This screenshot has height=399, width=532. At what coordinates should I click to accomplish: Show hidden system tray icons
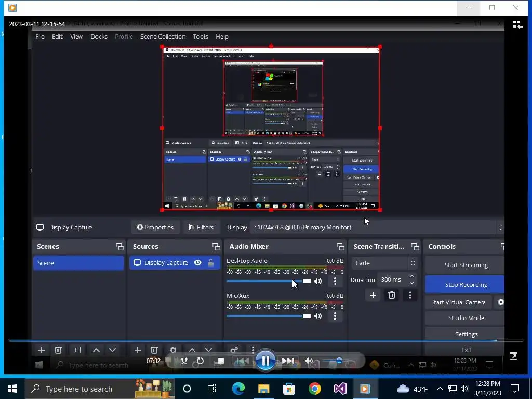(x=440, y=389)
